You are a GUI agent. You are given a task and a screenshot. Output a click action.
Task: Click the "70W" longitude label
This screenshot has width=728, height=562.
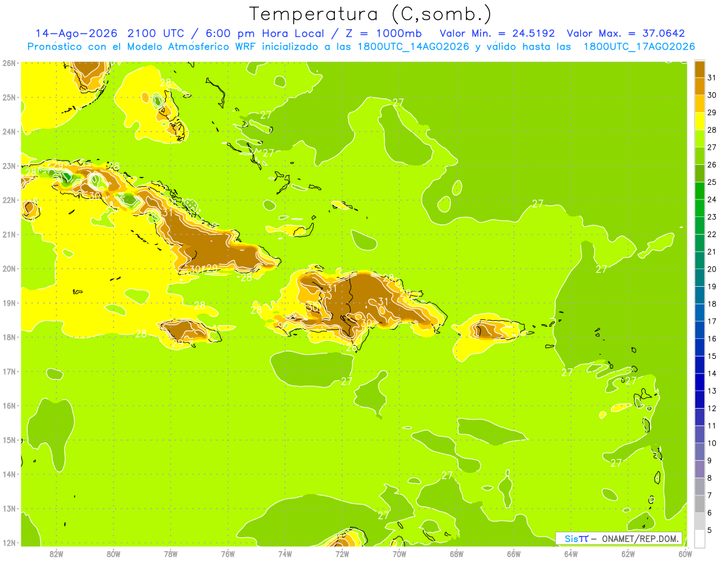coord(399,554)
